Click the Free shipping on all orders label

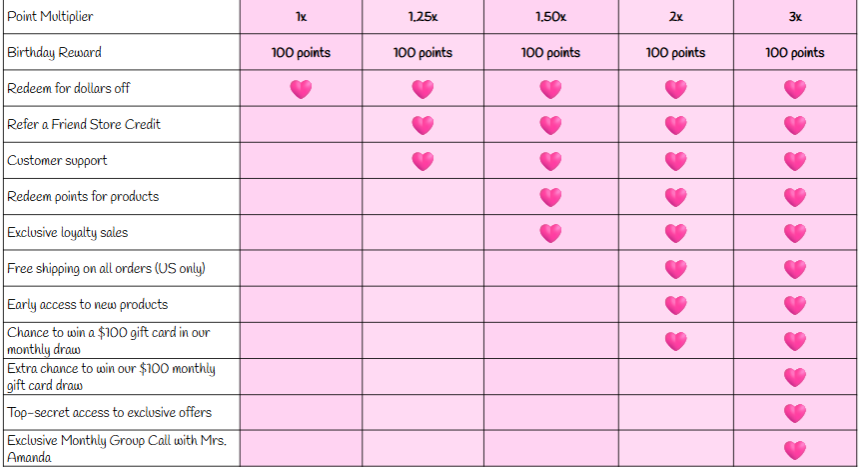coord(106,269)
